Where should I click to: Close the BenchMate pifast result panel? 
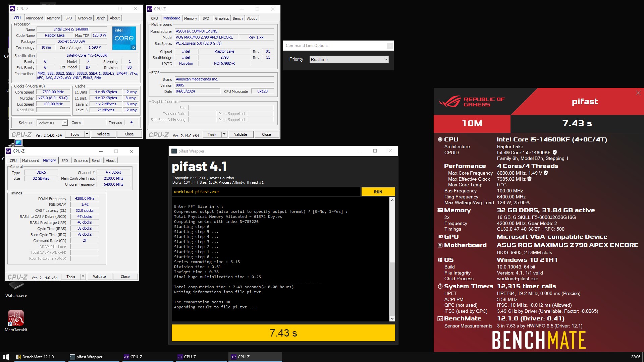[638, 93]
